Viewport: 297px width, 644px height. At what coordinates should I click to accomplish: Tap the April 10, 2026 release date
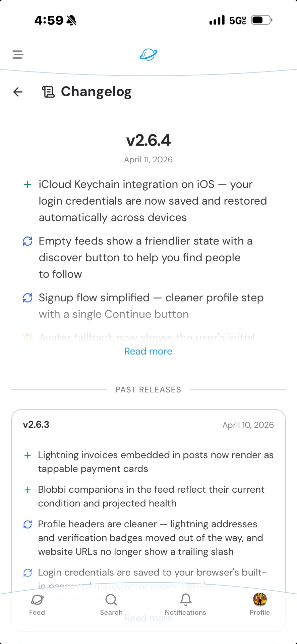click(x=248, y=425)
